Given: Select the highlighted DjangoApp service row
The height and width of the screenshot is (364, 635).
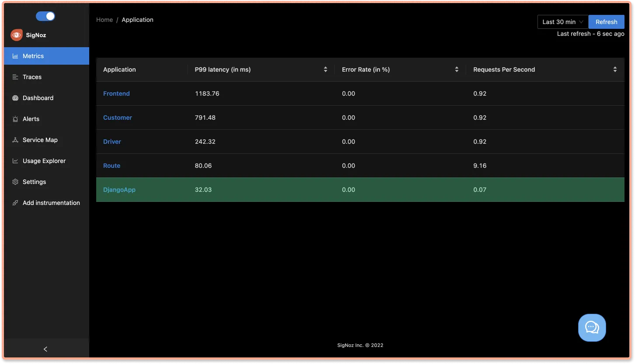Looking at the screenshot, I should [119, 190].
